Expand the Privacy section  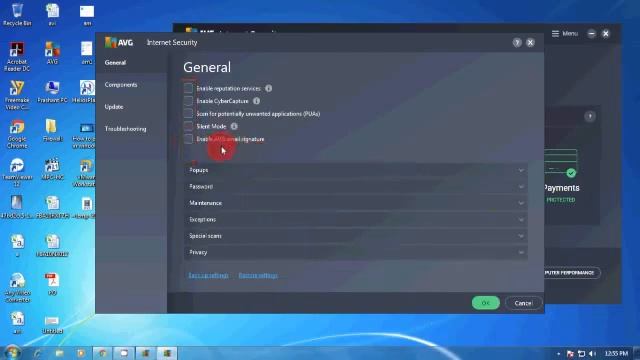(x=356, y=252)
